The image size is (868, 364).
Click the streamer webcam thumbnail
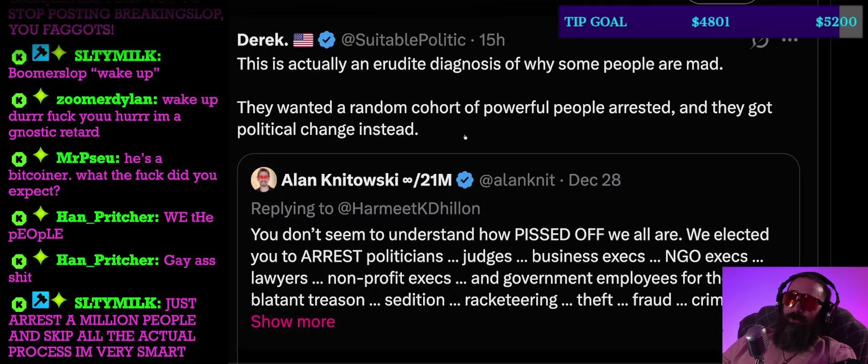[795, 315]
